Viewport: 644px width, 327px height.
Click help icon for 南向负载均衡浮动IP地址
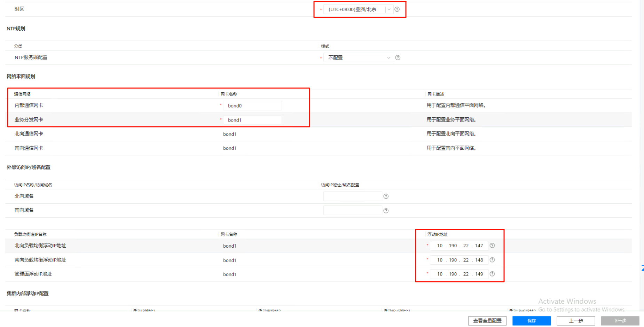coord(492,260)
